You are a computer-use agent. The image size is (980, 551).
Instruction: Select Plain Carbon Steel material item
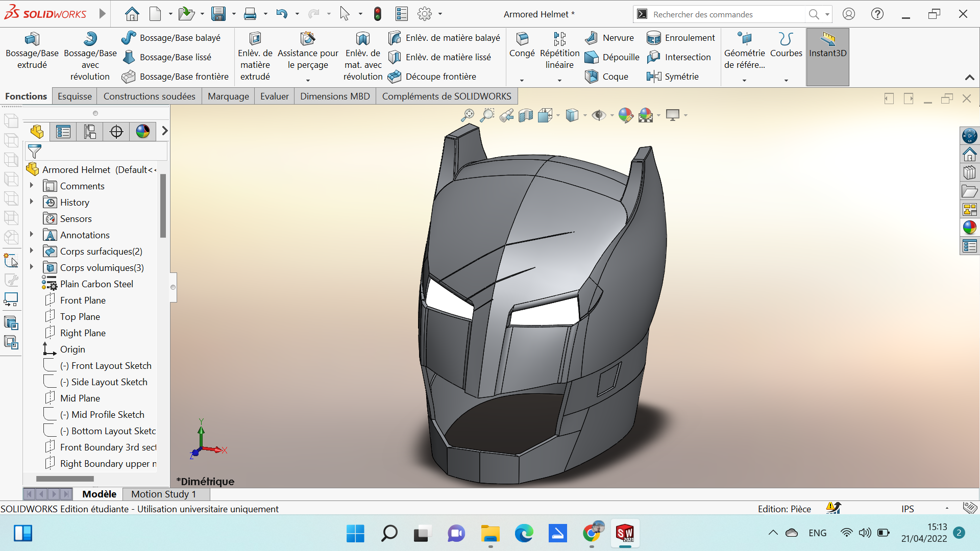coord(96,284)
